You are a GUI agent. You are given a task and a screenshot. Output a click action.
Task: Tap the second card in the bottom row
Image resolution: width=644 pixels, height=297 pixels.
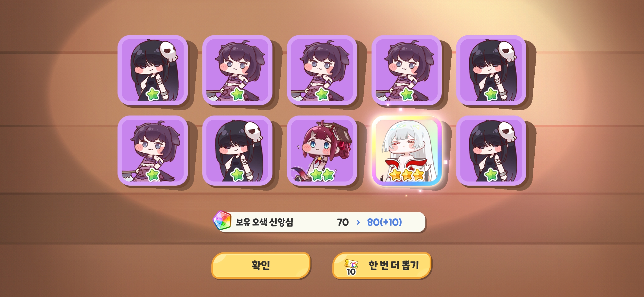[237, 151]
